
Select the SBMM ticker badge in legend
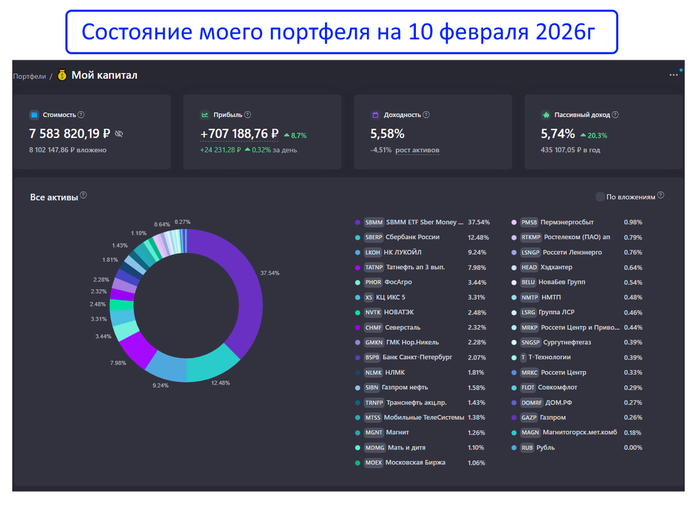pyautogui.click(x=374, y=222)
